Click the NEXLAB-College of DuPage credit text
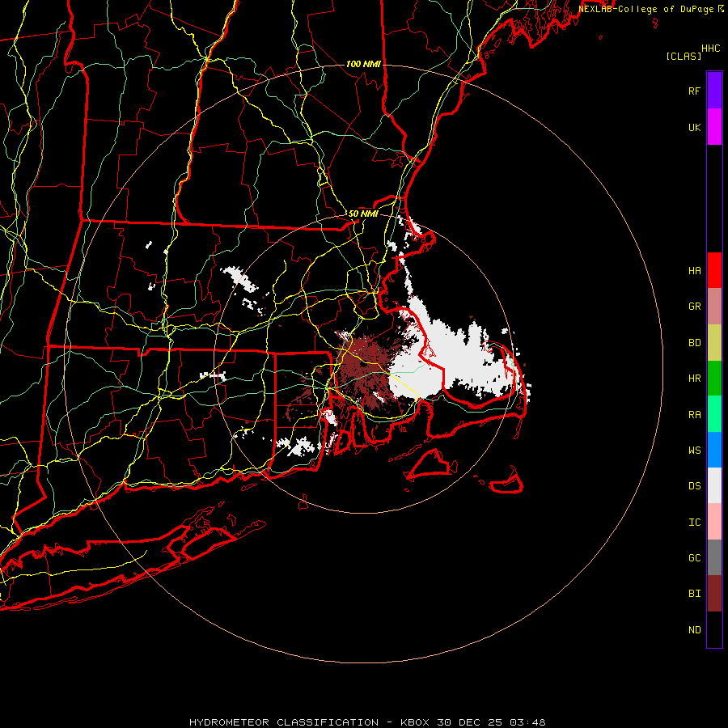728x728 pixels. [x=645, y=9]
